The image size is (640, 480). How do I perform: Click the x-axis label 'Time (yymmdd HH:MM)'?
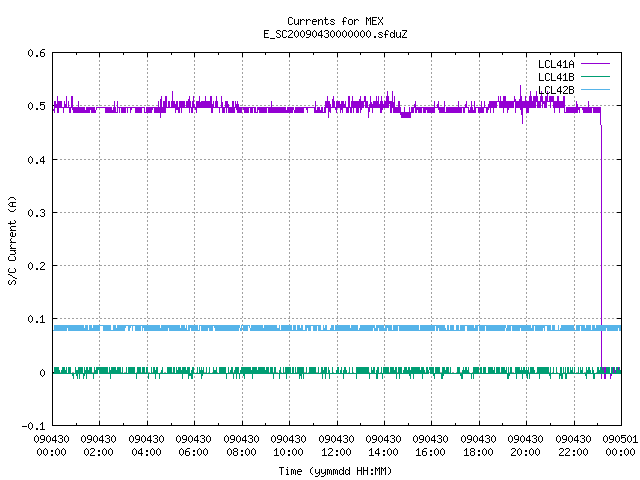pyautogui.click(x=335, y=471)
